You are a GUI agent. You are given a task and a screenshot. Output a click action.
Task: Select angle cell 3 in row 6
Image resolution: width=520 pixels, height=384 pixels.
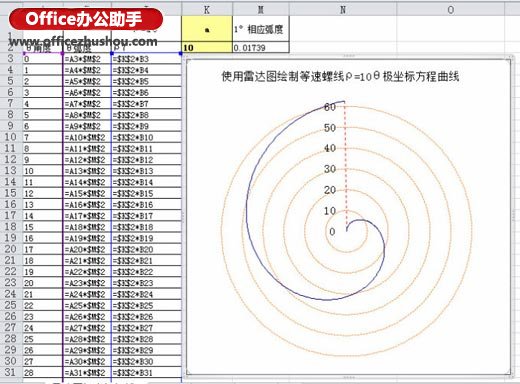click(x=43, y=92)
